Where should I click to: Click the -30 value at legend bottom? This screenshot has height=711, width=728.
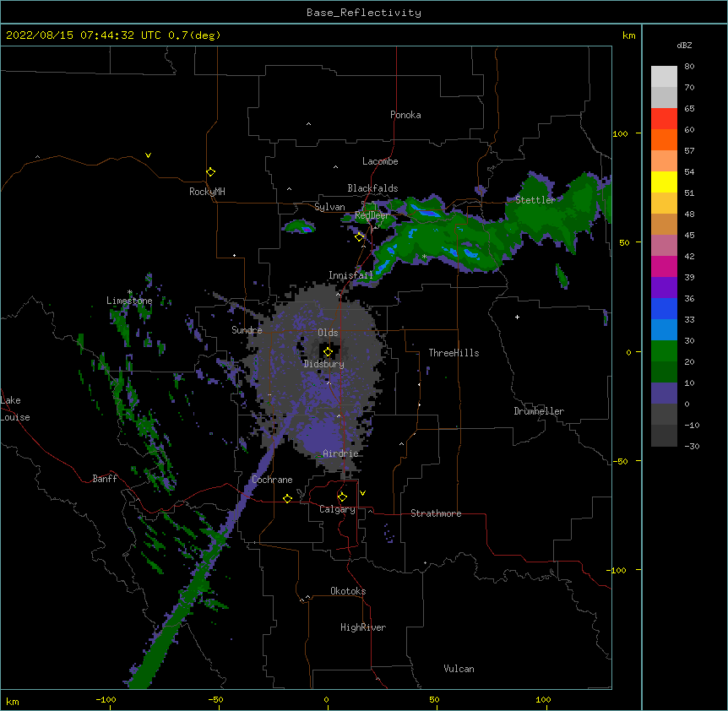coord(692,447)
